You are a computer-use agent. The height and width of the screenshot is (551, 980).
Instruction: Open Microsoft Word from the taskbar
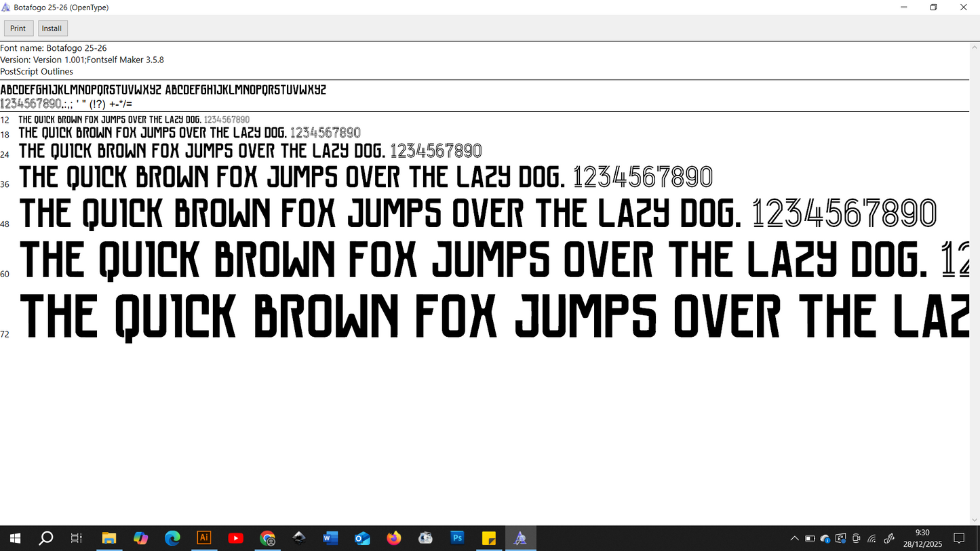pyautogui.click(x=330, y=537)
